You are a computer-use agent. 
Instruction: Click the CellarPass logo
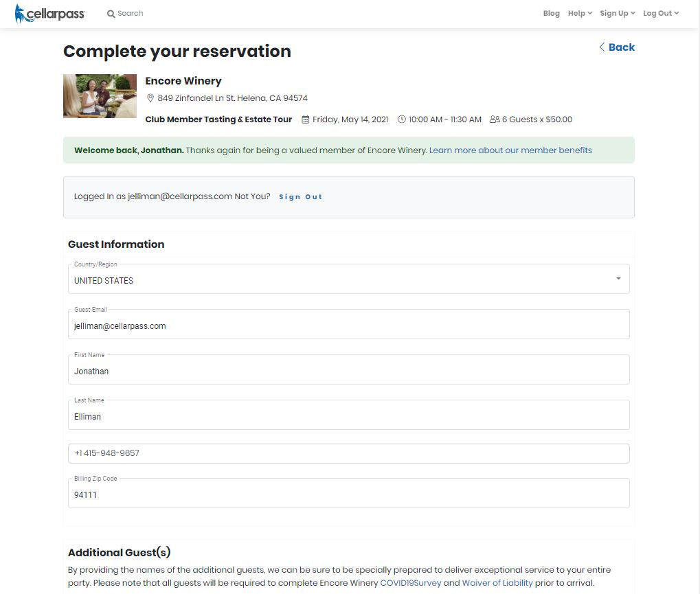[x=49, y=13]
